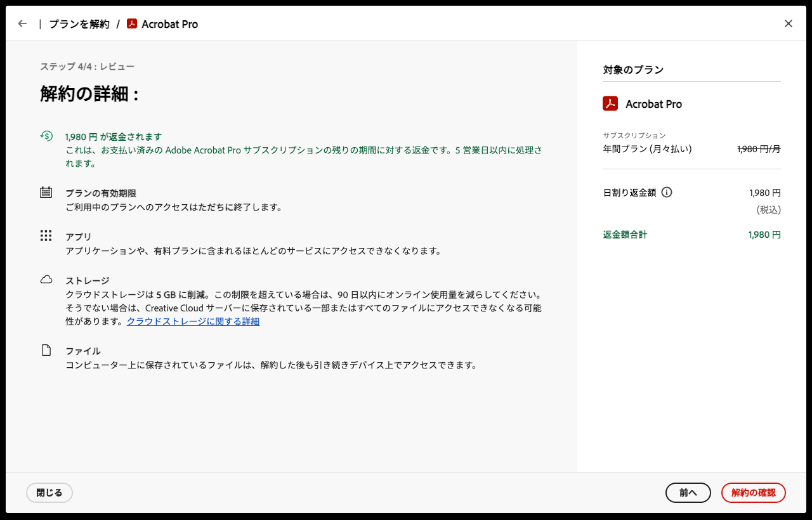This screenshot has height=520, width=812.
Task: Click the プランの有効期限 heading
Action: click(101, 193)
